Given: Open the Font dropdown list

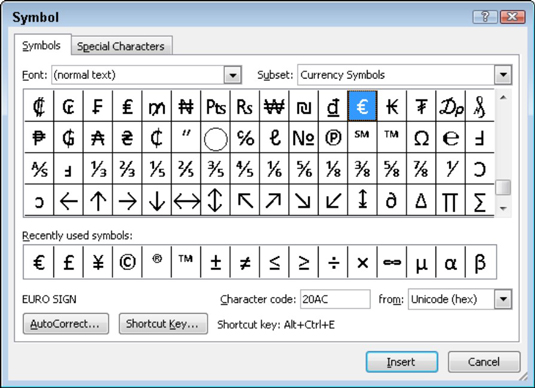Looking at the screenshot, I should [x=233, y=75].
